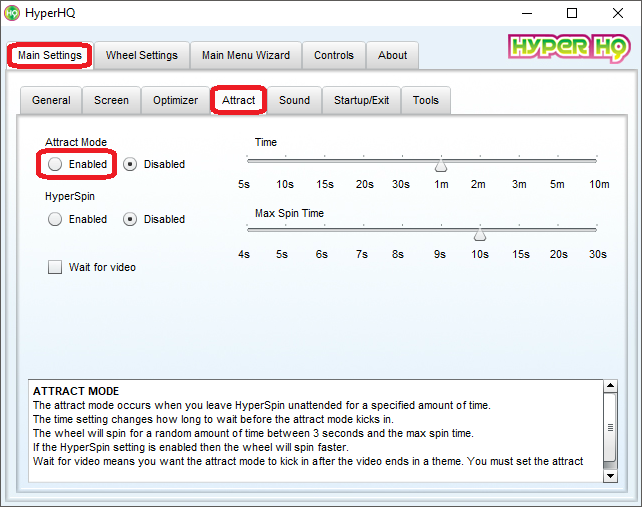Screen dimensions: 642x507
Task: Enable Attract Mode radio button
Action: click(x=55, y=164)
